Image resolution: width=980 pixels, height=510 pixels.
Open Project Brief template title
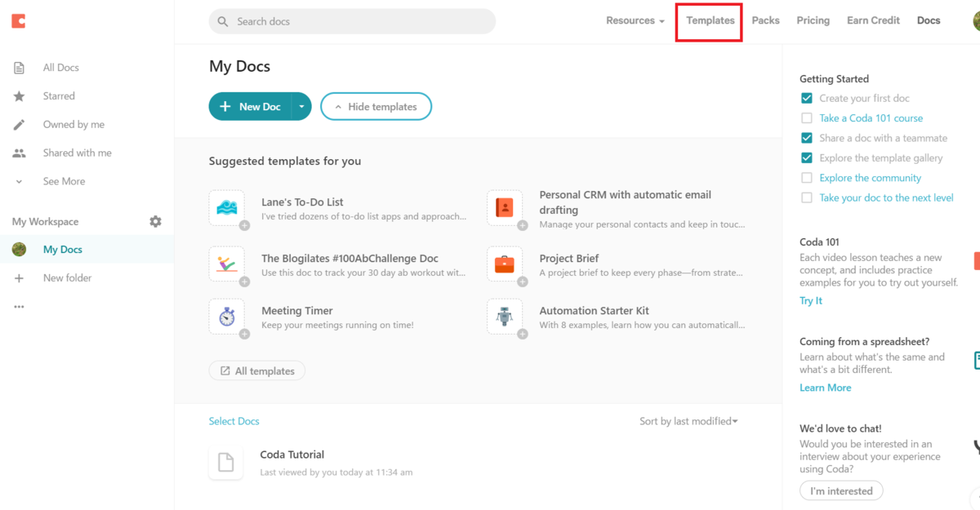coord(569,259)
